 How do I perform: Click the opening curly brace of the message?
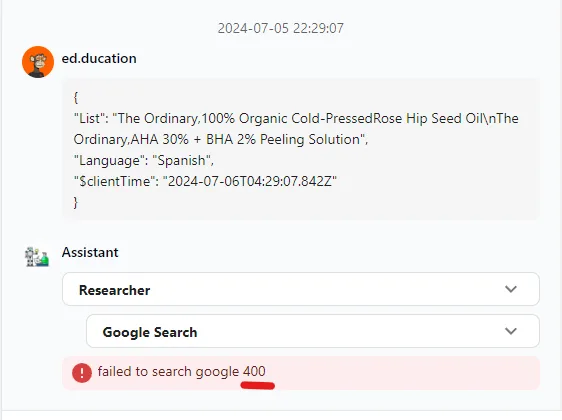point(76,97)
